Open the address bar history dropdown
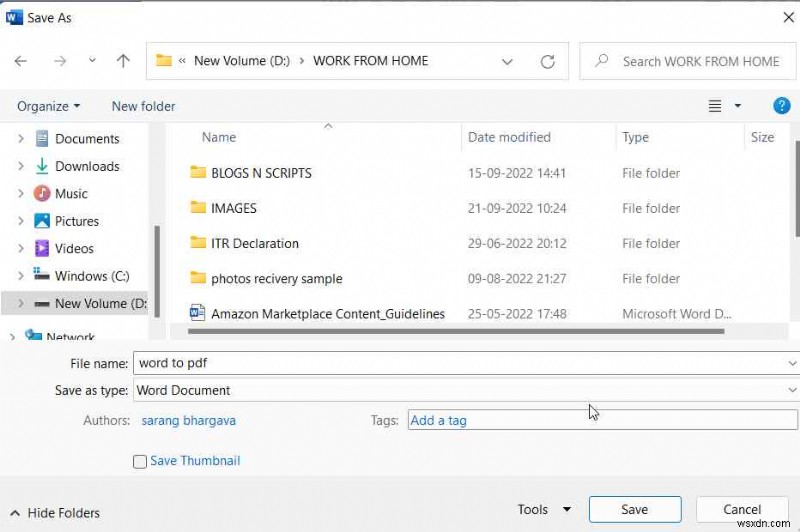Viewport: 800px width, 532px height. [507, 62]
